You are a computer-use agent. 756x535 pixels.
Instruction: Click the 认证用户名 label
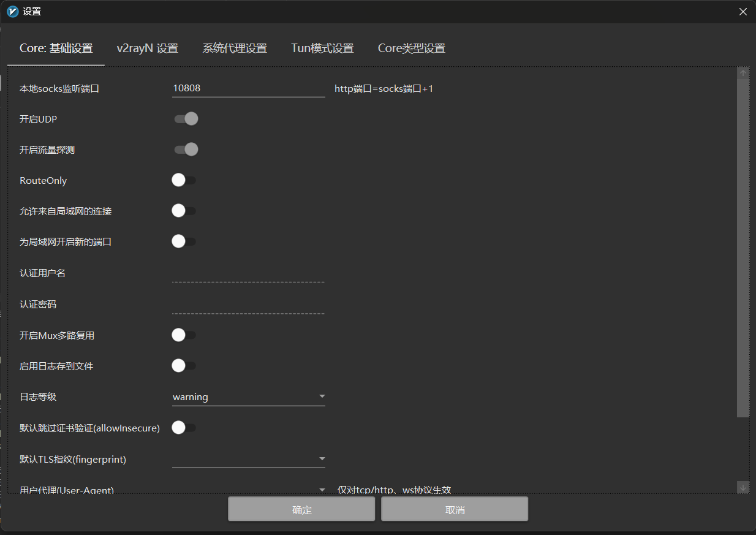click(43, 273)
